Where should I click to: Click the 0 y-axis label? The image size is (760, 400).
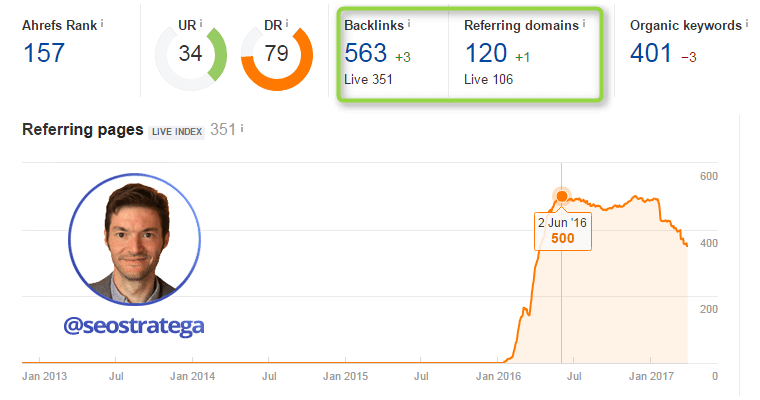(x=715, y=376)
